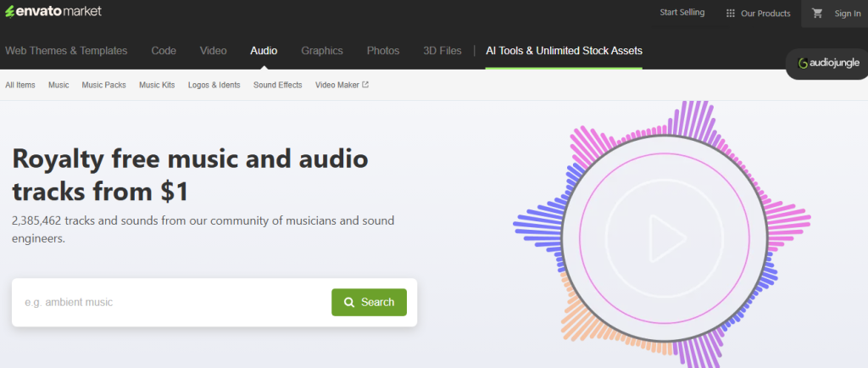Click the Royalty free music headline

coord(191,175)
